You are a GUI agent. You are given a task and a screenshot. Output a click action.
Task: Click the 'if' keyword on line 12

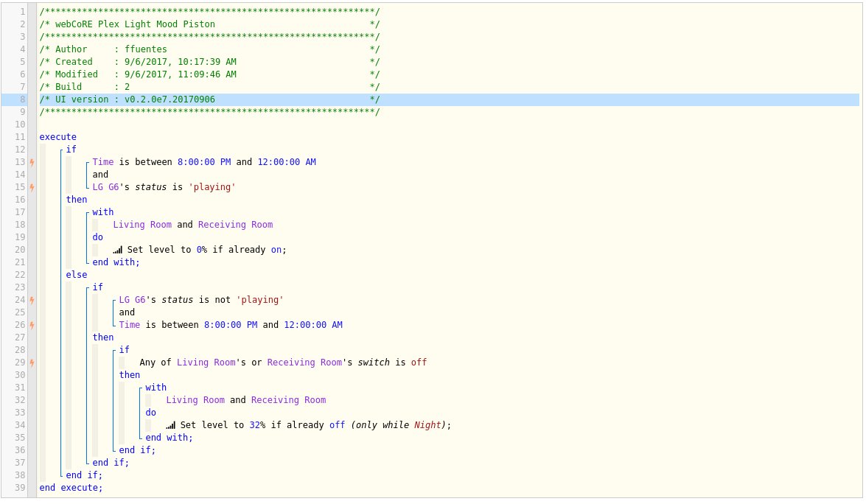(71, 150)
